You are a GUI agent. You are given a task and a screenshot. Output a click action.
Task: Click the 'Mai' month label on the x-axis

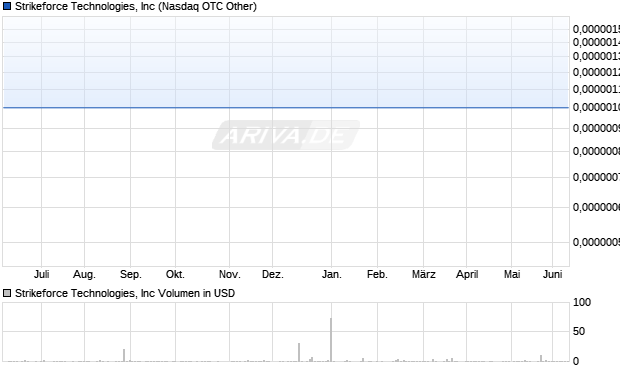(x=512, y=274)
